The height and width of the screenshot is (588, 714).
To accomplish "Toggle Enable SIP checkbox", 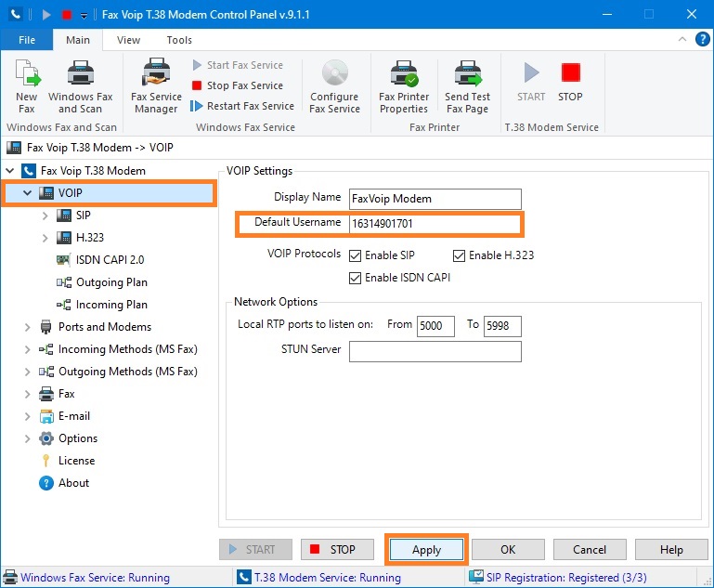I will (x=356, y=255).
